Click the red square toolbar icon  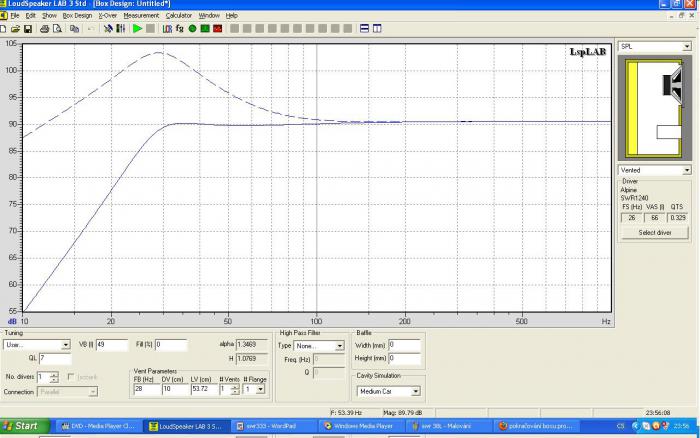pos(217,29)
